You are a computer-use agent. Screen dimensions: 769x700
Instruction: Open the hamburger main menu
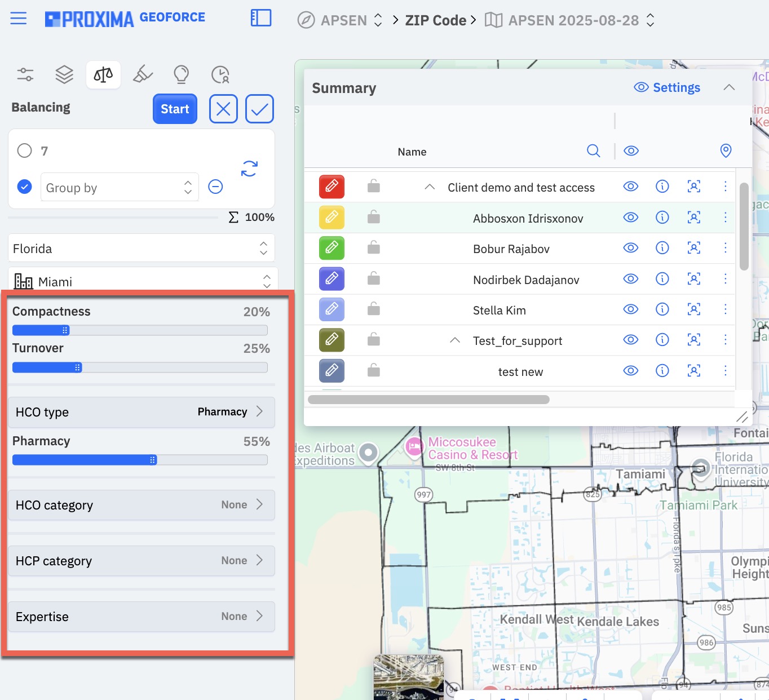pyautogui.click(x=19, y=19)
